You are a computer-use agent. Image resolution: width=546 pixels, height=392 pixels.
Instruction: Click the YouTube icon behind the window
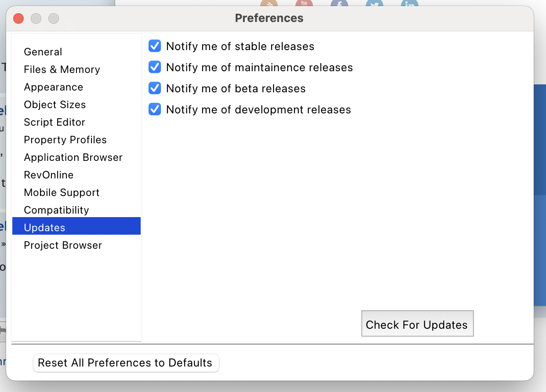[x=304, y=4]
